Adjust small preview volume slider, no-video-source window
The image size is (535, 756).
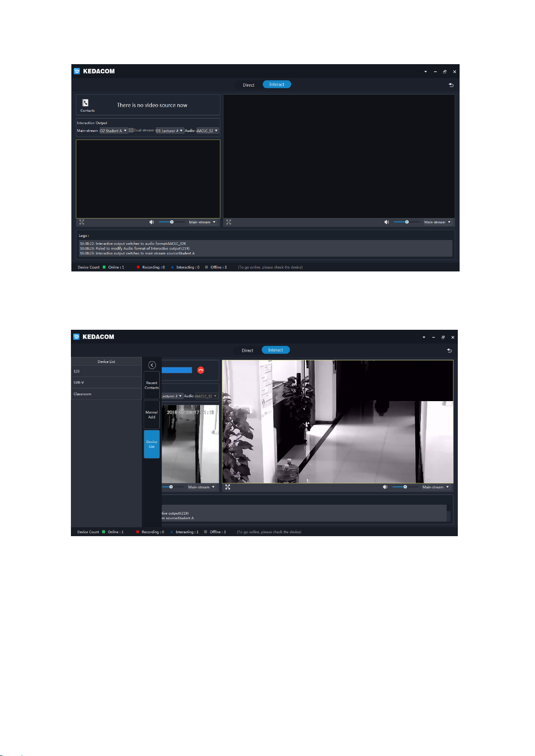click(171, 222)
